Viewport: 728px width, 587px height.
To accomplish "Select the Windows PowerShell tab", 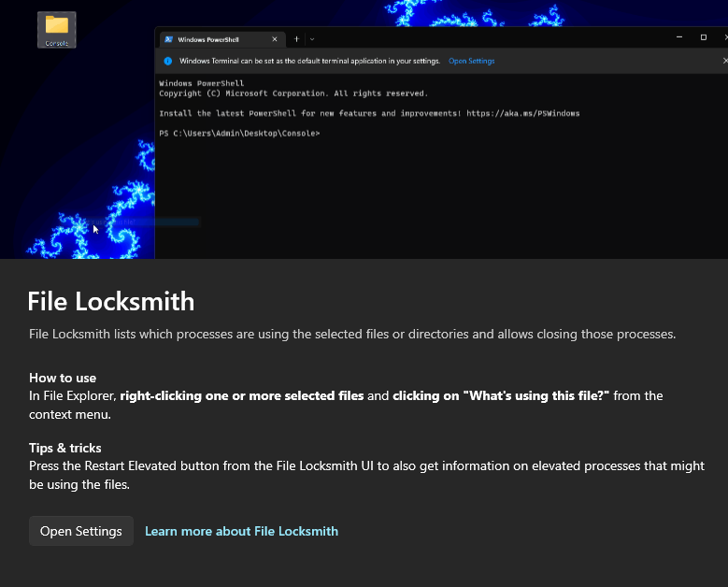I will (x=221, y=39).
